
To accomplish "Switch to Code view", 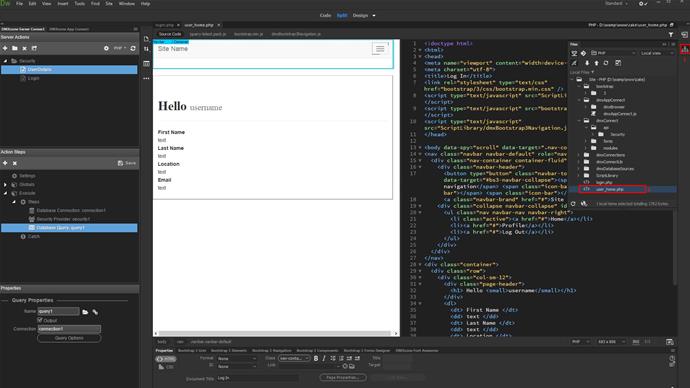I will tap(325, 15).
